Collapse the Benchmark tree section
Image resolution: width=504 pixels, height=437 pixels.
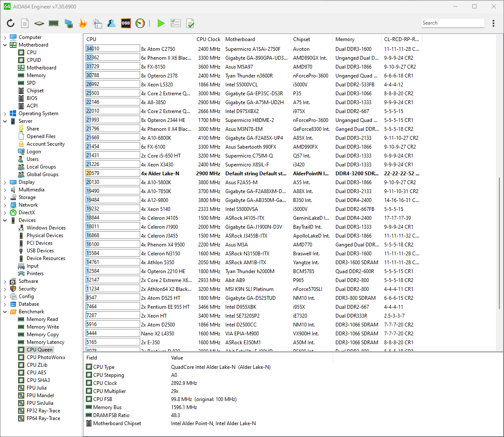pos(5,312)
